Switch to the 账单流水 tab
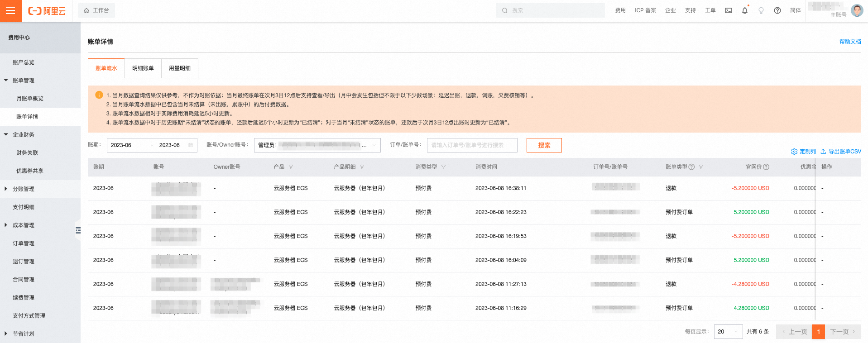868x343 pixels. pos(106,68)
